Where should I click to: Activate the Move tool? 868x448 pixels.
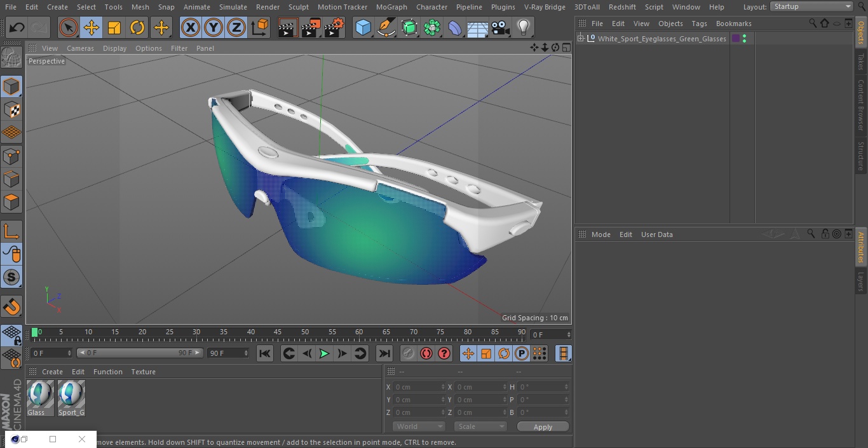(92, 28)
